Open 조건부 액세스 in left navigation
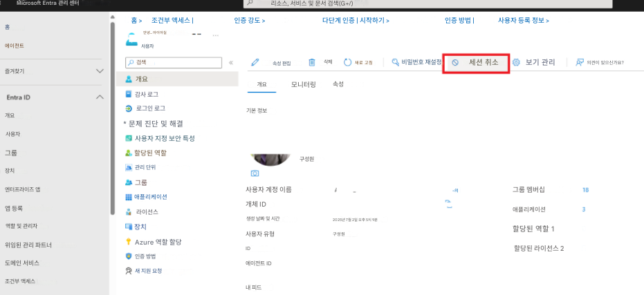Viewport: 644px width, 295px height. pyautogui.click(x=19, y=281)
